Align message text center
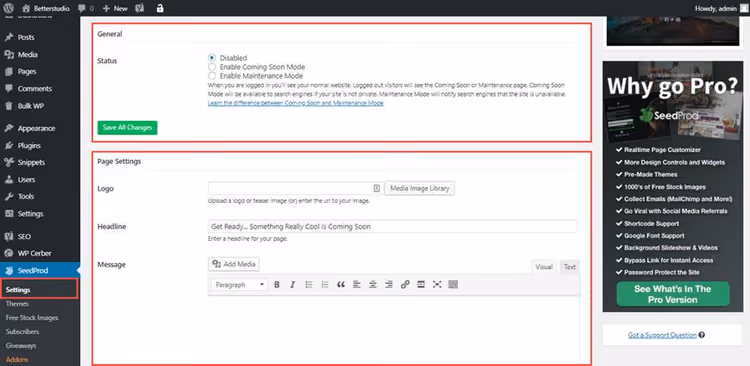Viewport: 750px width, 366px height. click(x=373, y=285)
